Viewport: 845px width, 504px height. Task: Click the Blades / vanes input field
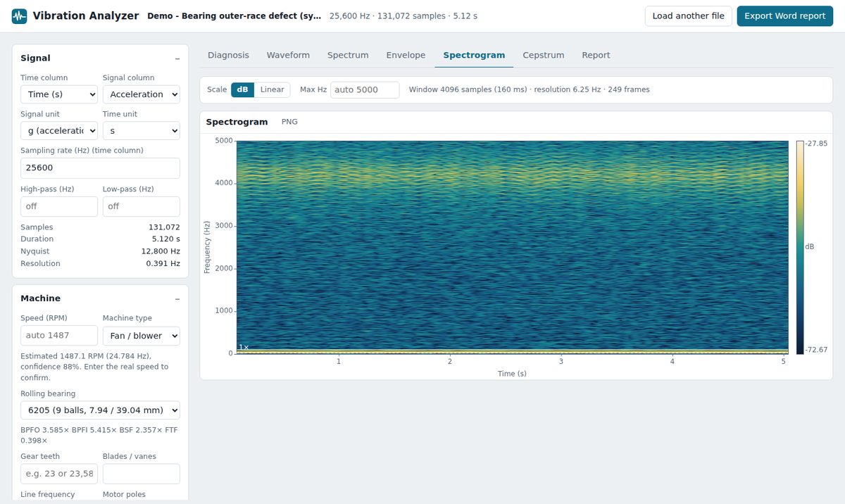[x=142, y=474]
